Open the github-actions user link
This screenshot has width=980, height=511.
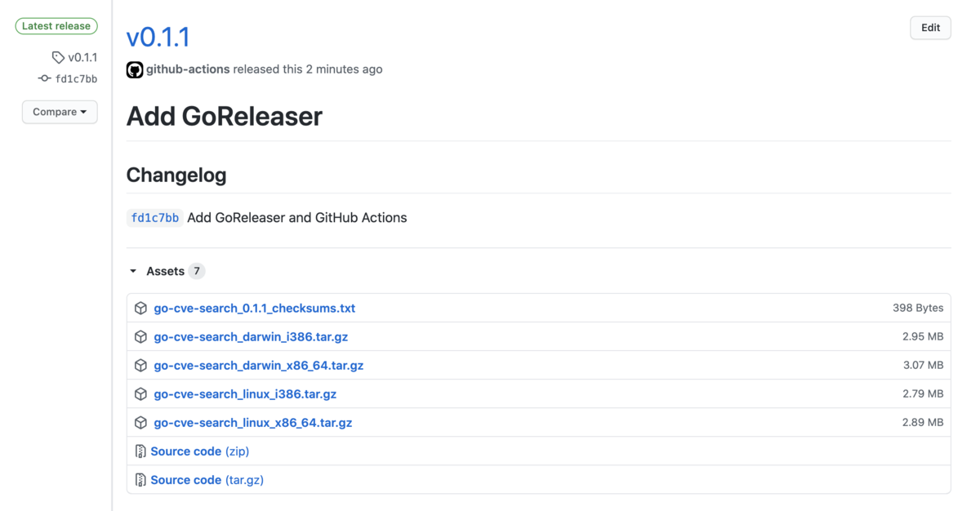click(x=188, y=69)
